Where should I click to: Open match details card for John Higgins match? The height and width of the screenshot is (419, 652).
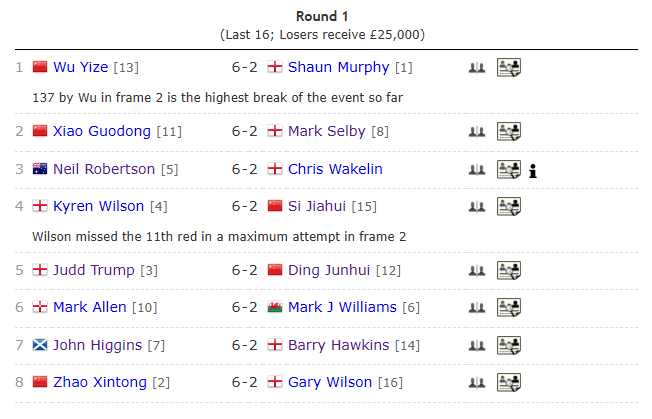[x=509, y=346]
